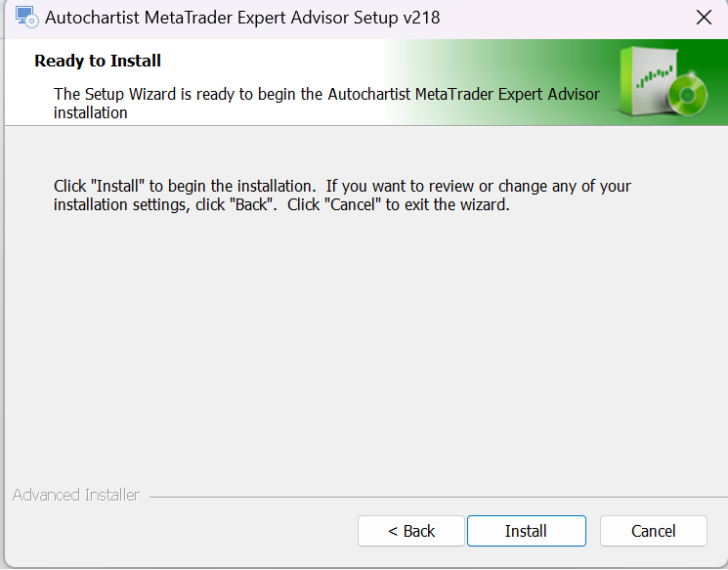Click the Install button to begin installation
Image resolution: width=728 pixels, height=570 pixels.
[526, 531]
